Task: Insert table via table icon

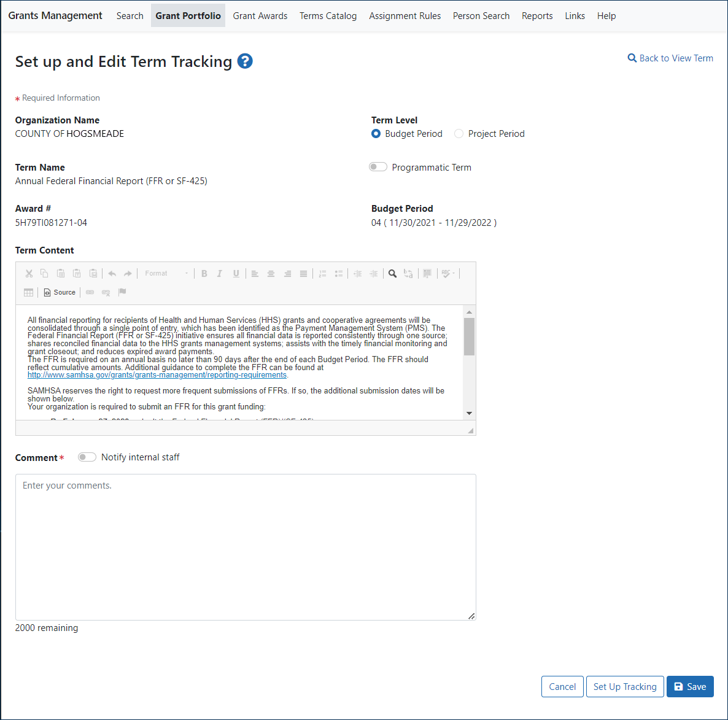Action: tap(28, 292)
